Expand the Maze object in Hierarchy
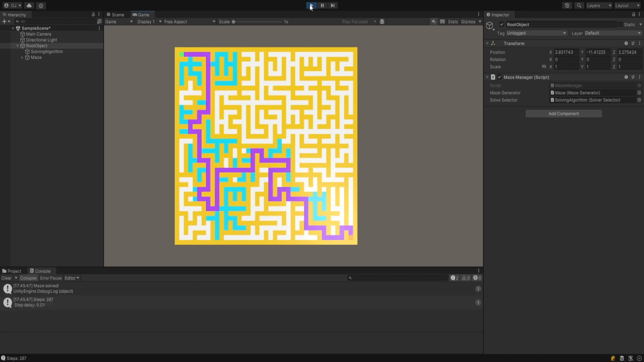This screenshot has height=362, width=644. click(x=22, y=57)
